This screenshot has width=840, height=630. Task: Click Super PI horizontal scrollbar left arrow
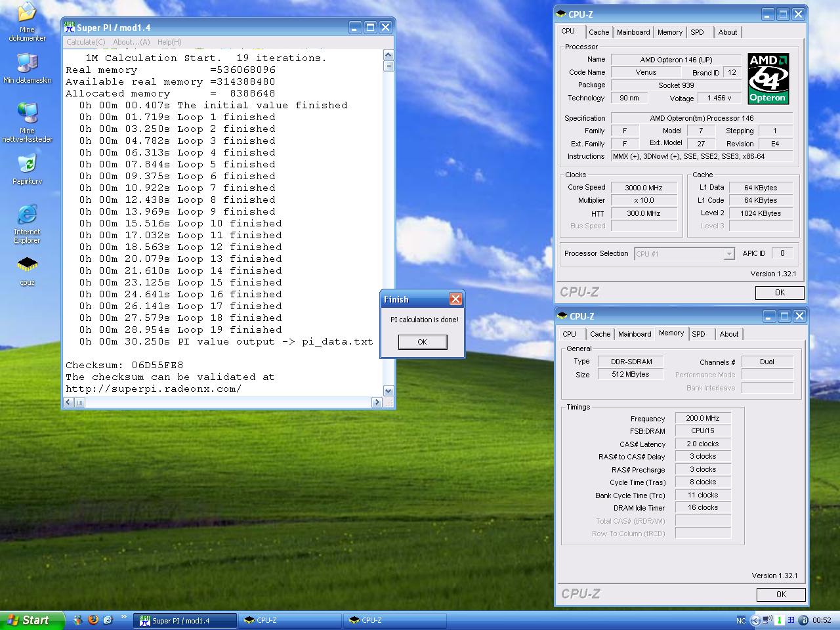pos(69,402)
